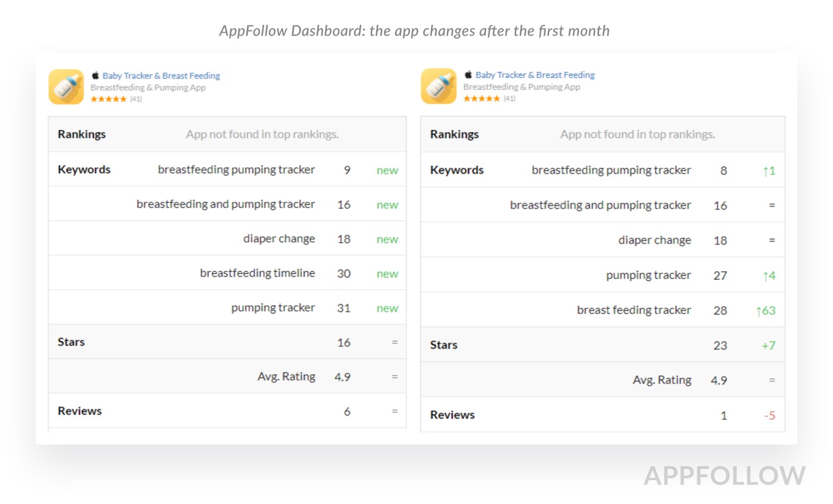Image resolution: width=833 pixels, height=504 pixels.
Task: Click the Apple logo in left panel
Action: (95, 76)
